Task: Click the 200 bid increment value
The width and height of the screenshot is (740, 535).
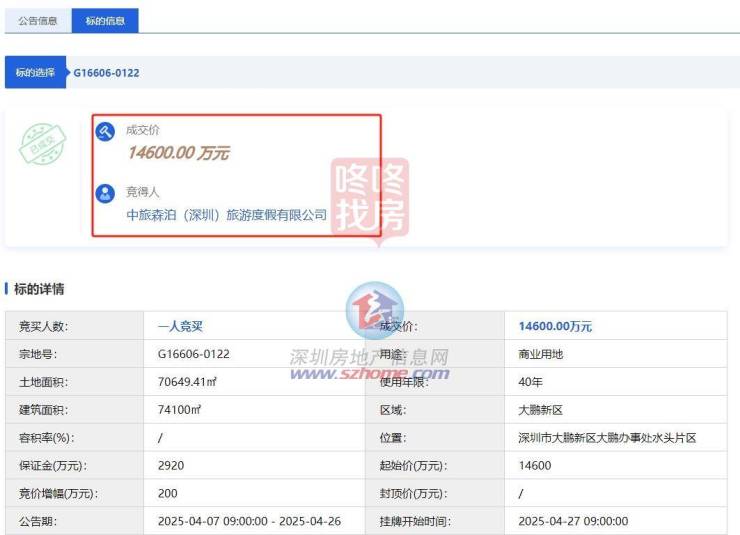Action: pyautogui.click(x=168, y=493)
